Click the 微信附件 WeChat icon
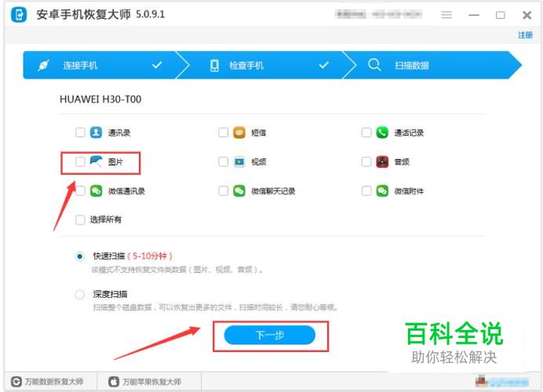Image resolution: width=543 pixels, height=392 pixels. click(x=382, y=191)
